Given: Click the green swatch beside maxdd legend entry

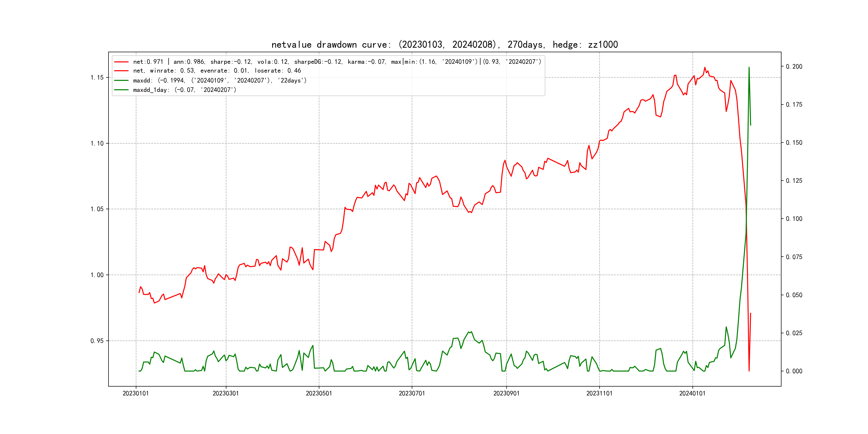Looking at the screenshot, I should click(x=121, y=81).
